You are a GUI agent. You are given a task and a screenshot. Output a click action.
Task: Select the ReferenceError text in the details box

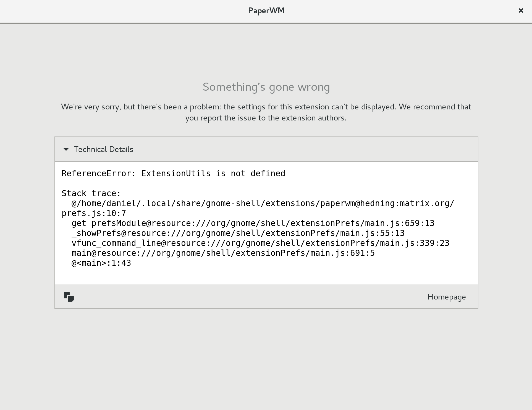(173, 173)
